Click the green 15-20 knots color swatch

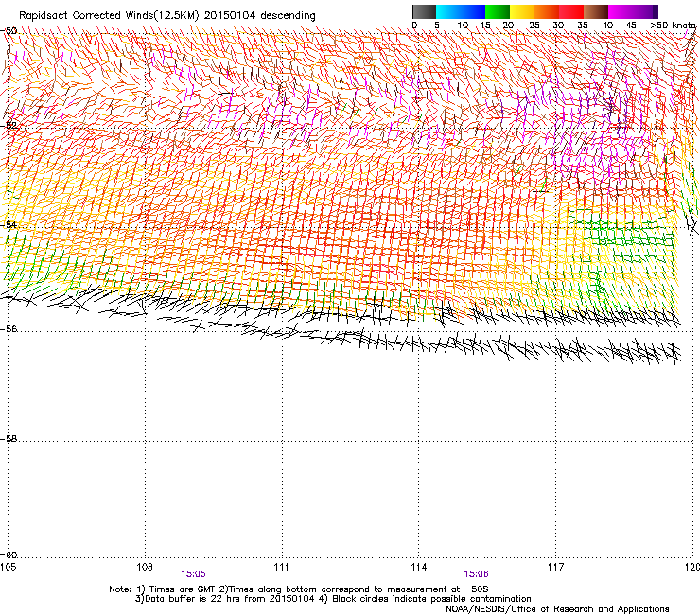(x=498, y=11)
